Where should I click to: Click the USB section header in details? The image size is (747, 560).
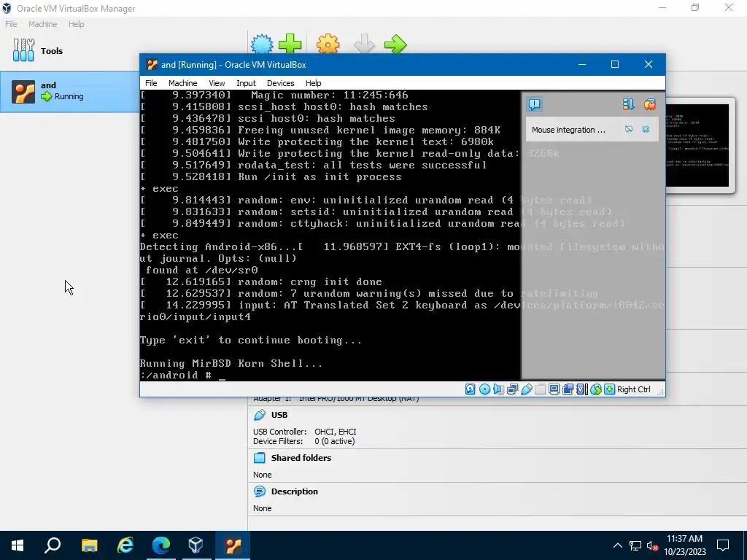point(279,415)
